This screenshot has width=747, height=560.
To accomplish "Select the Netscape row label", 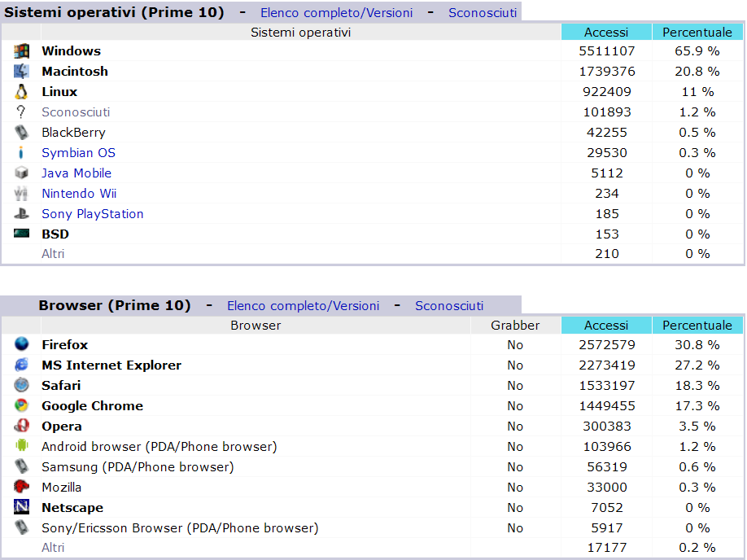I will pos(72,508).
